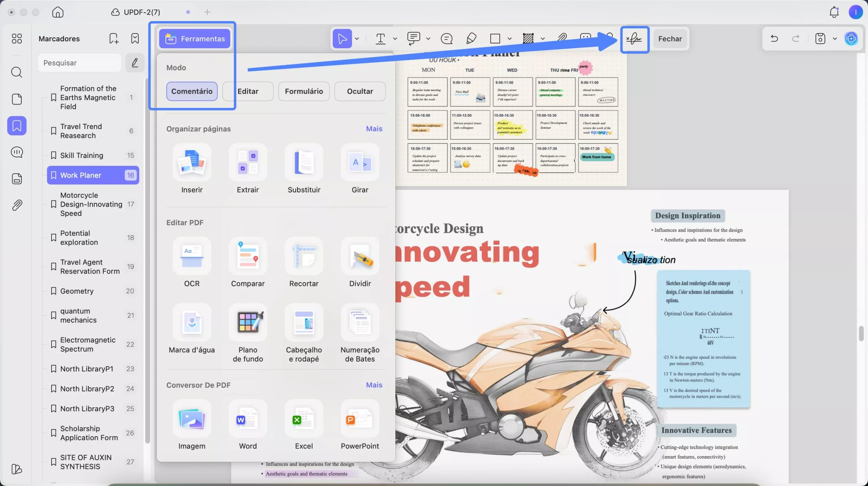Open Cabeçalho e rodapé tool
This screenshot has height=486, width=868.
coord(304,333)
